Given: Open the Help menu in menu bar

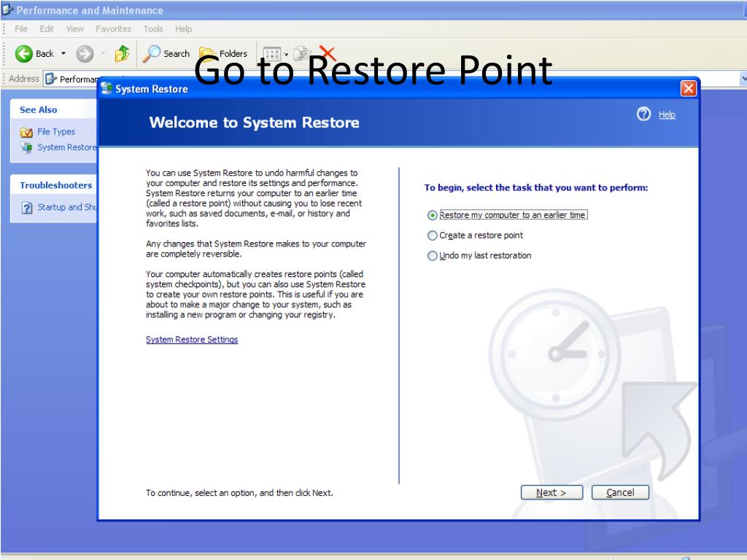Looking at the screenshot, I should click(x=183, y=29).
